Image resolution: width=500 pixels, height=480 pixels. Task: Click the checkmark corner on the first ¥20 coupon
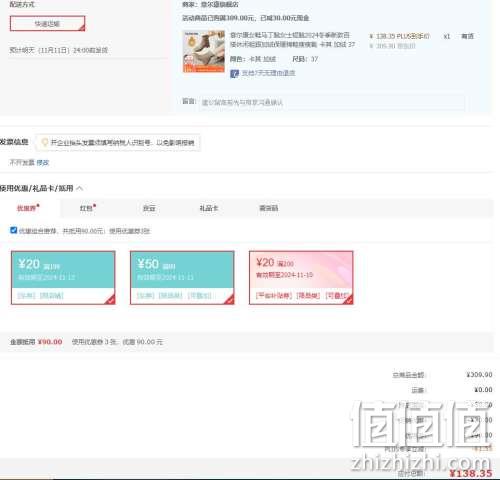click(x=111, y=300)
